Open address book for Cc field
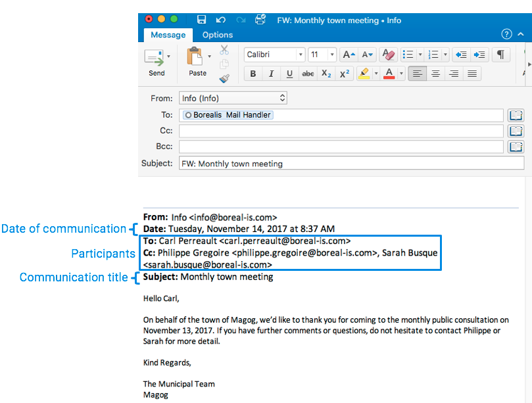Viewport: 532px width, 403px height. pos(516,131)
